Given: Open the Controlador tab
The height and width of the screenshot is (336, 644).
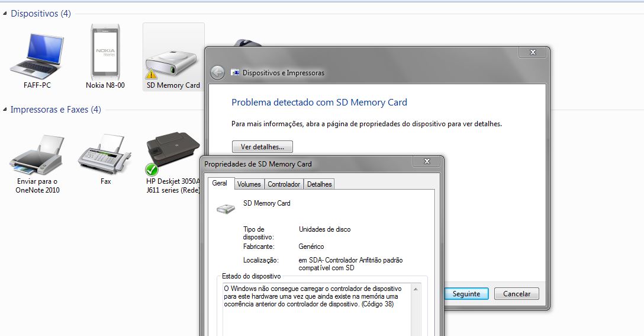Looking at the screenshot, I should click(284, 184).
